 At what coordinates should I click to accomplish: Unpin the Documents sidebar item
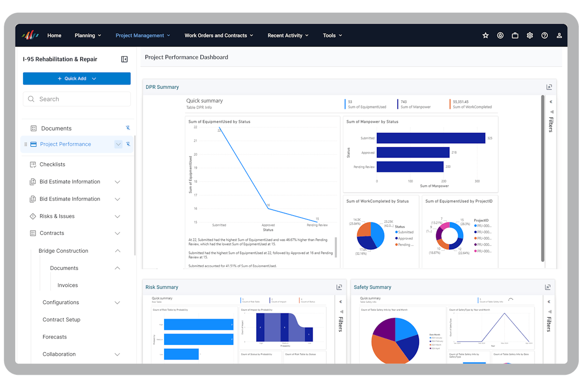128,128
